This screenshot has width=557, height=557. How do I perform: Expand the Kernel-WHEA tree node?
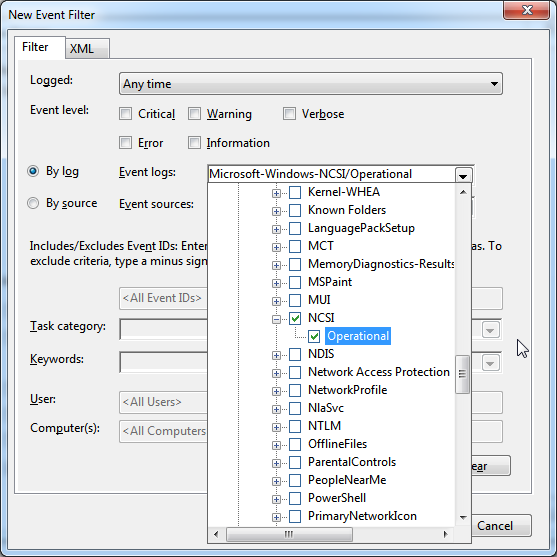click(276, 193)
